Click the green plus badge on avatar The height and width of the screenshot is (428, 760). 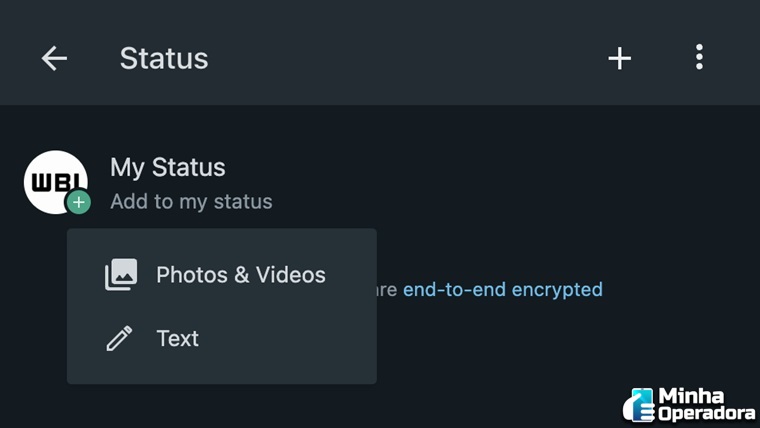79,203
